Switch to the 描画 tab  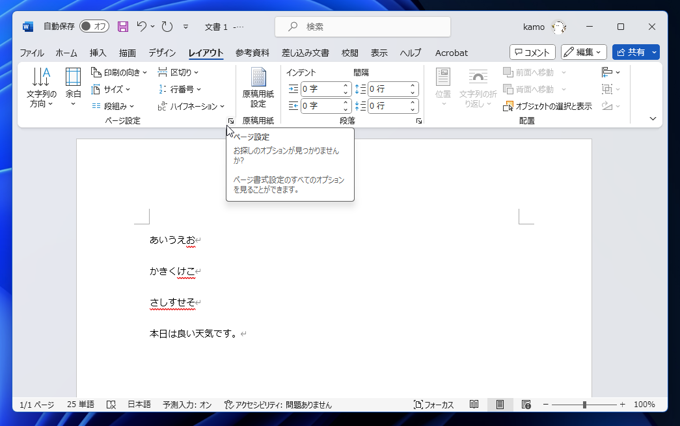click(128, 53)
